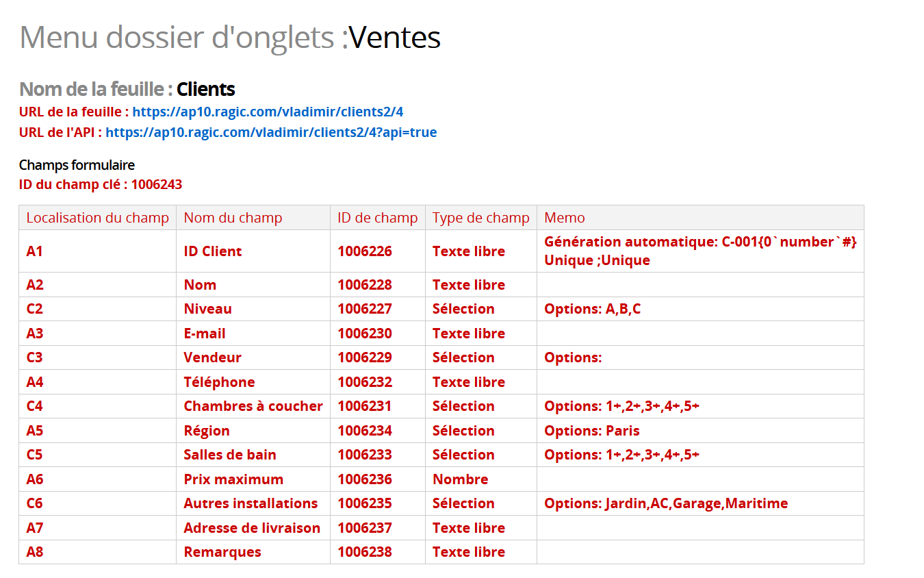The height and width of the screenshot is (578, 924).
Task: Select the 'Remarques' field name cell
Action: tap(253, 552)
